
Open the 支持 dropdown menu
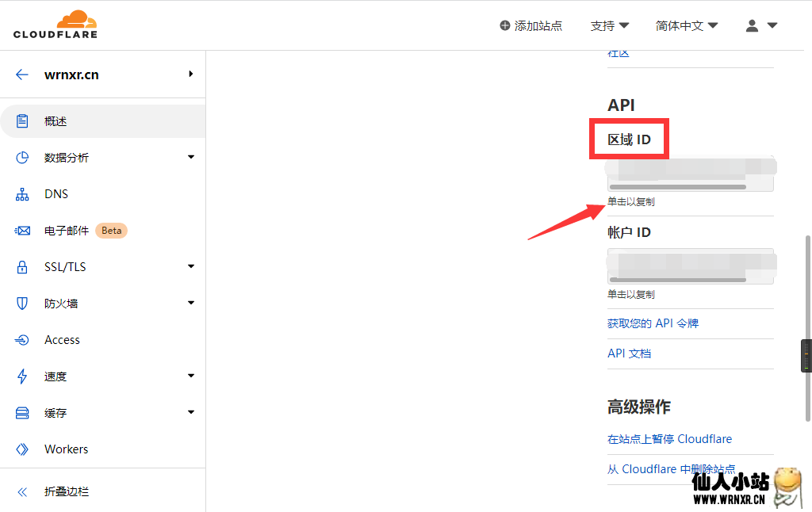coord(610,25)
